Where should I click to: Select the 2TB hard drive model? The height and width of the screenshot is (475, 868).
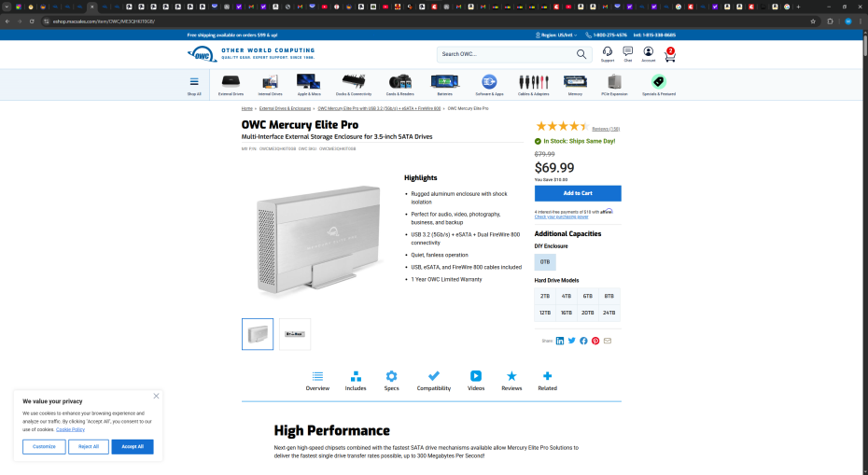click(545, 296)
